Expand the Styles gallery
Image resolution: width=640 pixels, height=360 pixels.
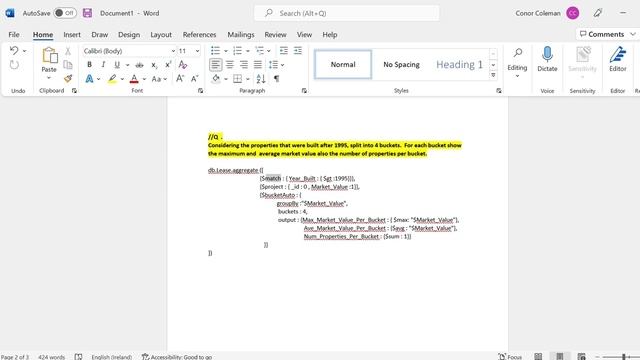[x=493, y=76]
